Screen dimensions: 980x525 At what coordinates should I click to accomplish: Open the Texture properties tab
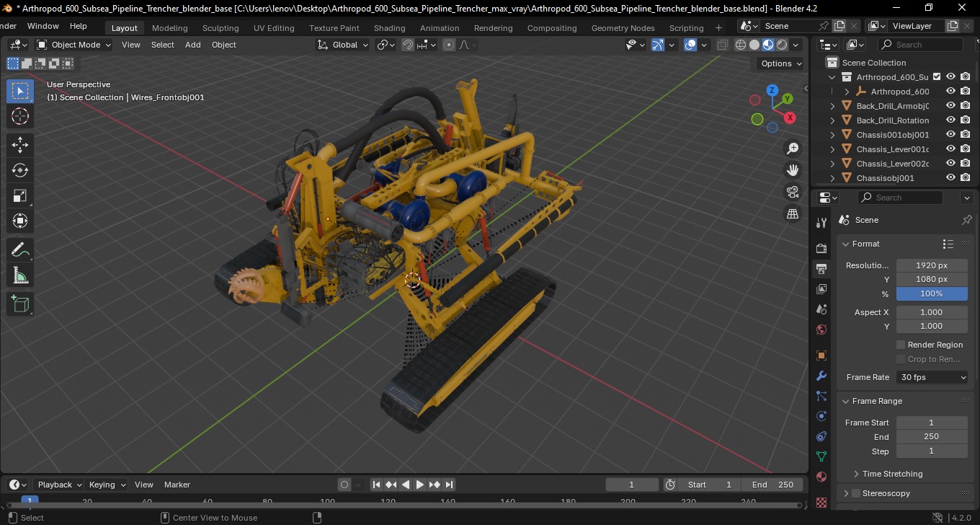[x=821, y=502]
